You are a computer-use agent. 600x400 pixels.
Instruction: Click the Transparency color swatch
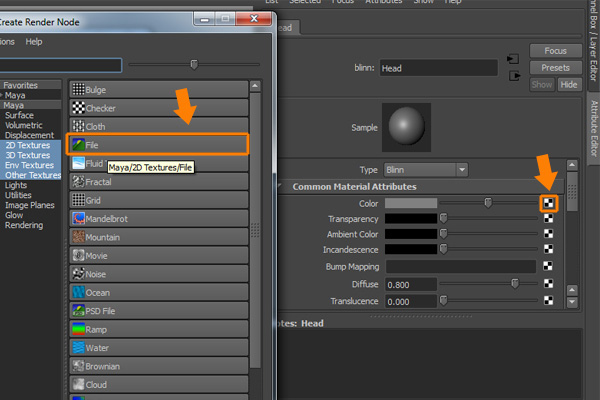tap(411, 219)
